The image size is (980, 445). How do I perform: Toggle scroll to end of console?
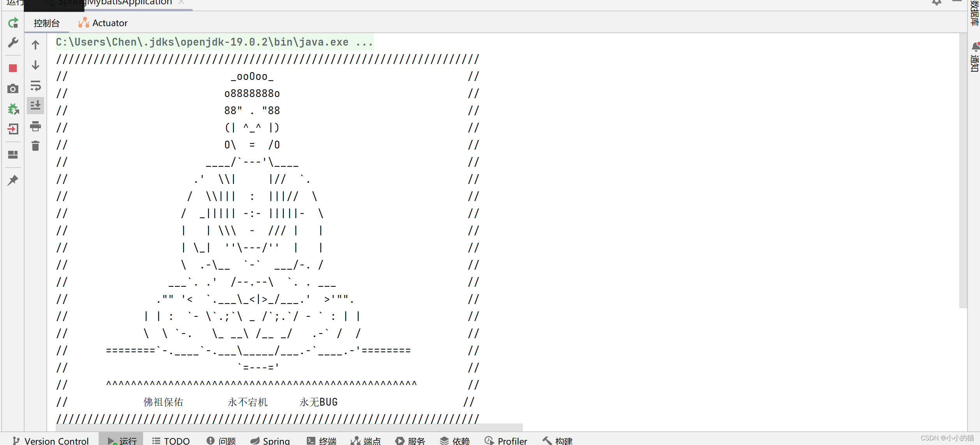pos(35,105)
